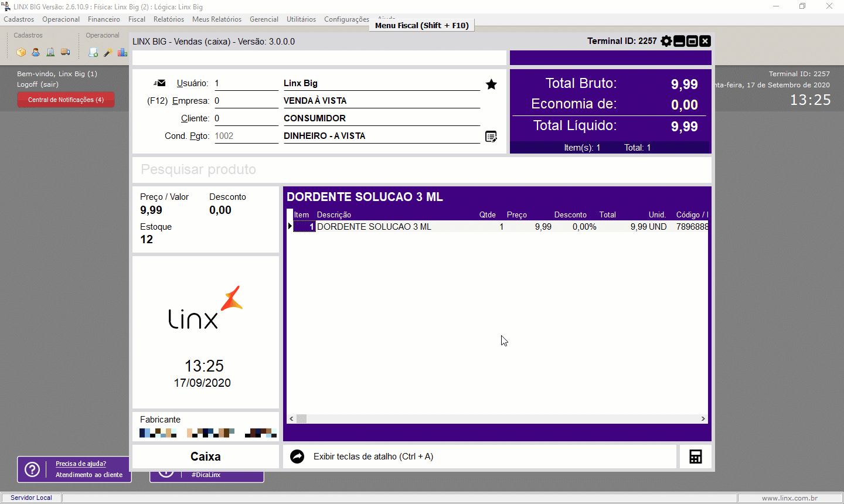
Task: Select the DORDENTE SOLUCAO 3 ML item row
Action: 501,227
